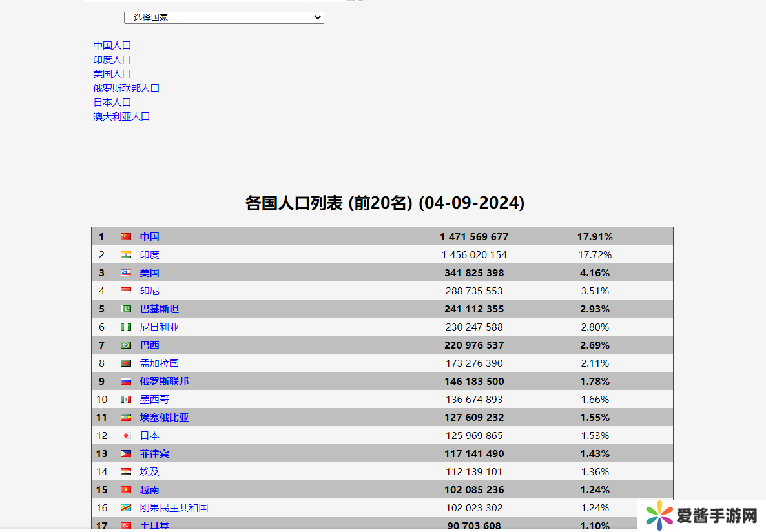This screenshot has height=532, width=766.
Task: Click the 爱酱手游网 logo watermark
Action: click(701, 515)
